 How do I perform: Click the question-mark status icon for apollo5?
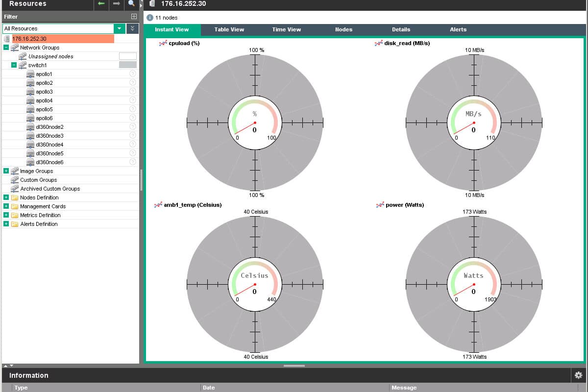132,109
